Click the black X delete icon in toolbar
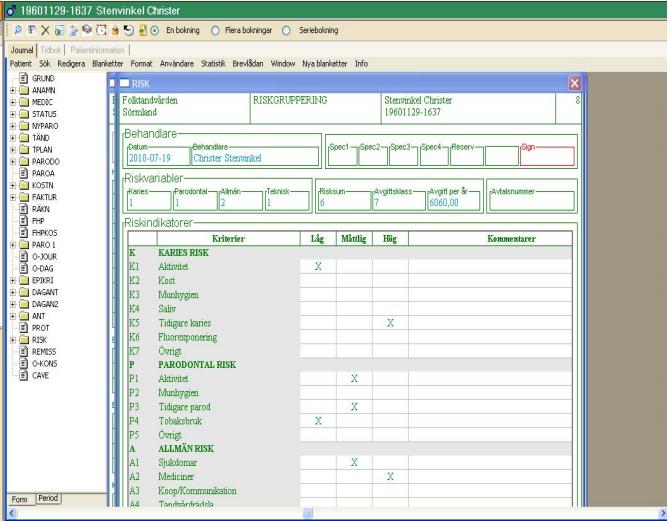670x521 pixels. coord(45,30)
